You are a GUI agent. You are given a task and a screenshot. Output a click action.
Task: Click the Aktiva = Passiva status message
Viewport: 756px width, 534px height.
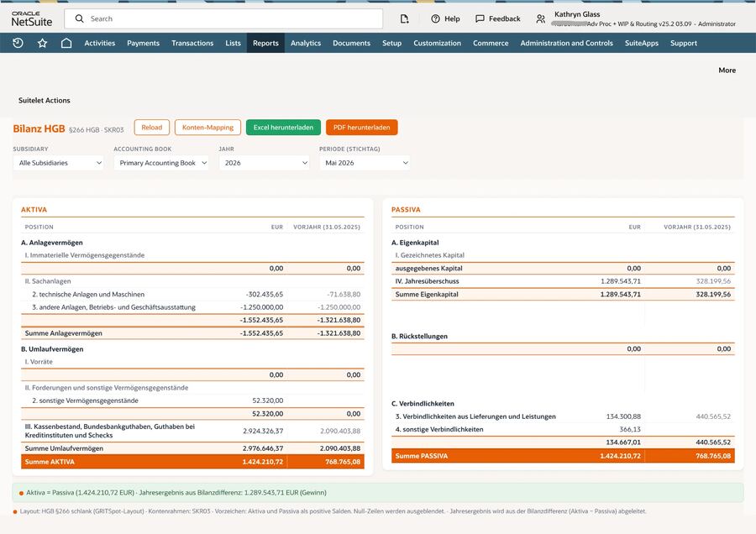pyautogui.click(x=176, y=493)
